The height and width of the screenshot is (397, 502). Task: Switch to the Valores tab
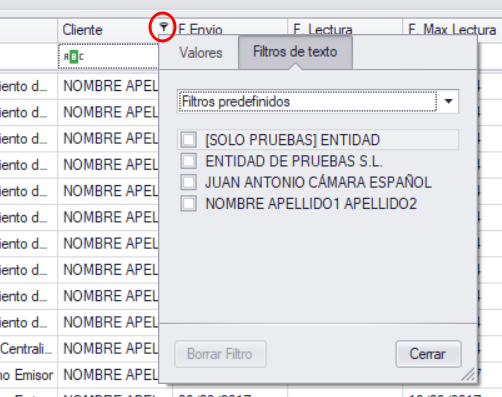[201, 53]
